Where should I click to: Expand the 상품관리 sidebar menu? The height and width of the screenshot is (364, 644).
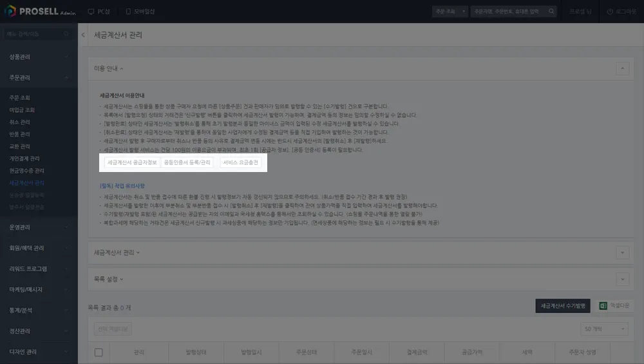tap(39, 57)
